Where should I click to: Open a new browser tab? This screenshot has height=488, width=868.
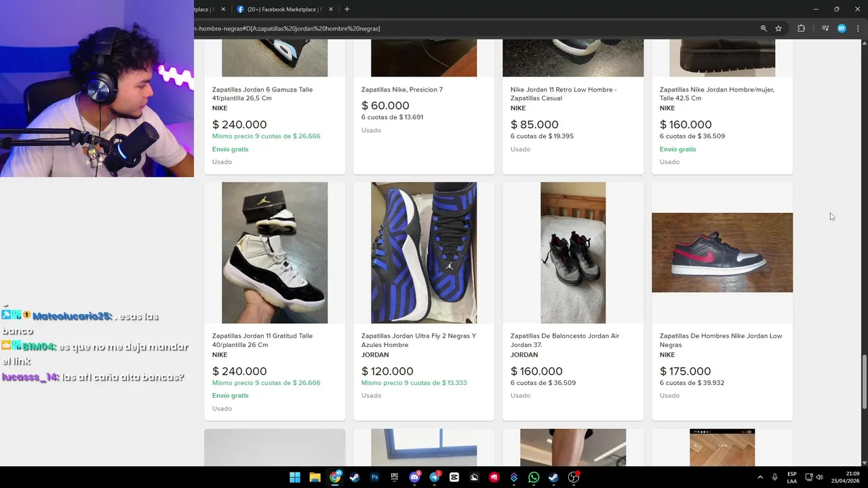(x=347, y=9)
